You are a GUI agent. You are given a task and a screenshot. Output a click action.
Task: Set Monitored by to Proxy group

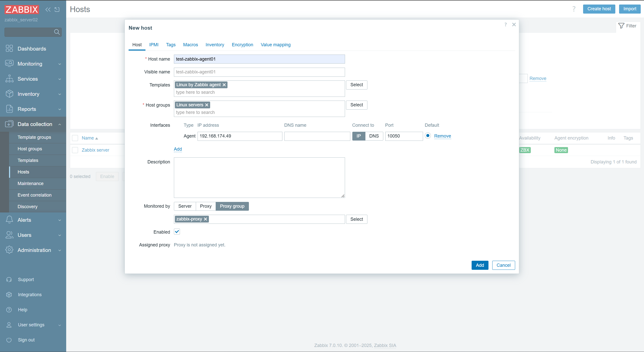(x=232, y=206)
